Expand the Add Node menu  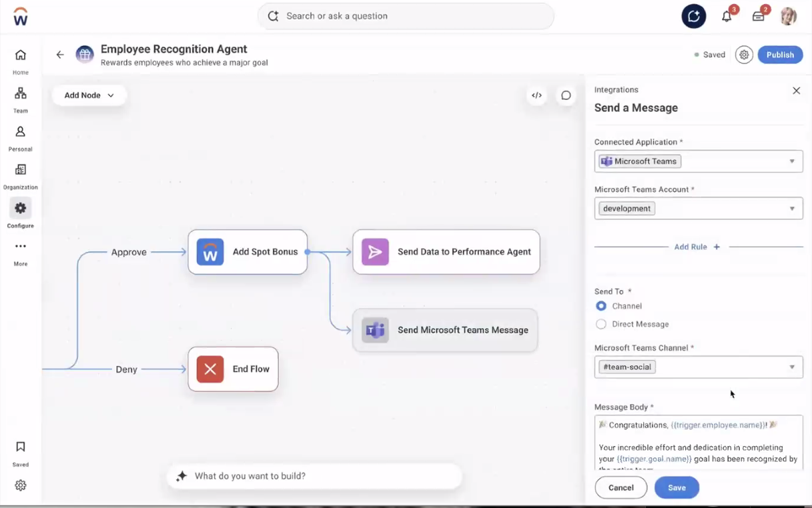[x=89, y=95]
